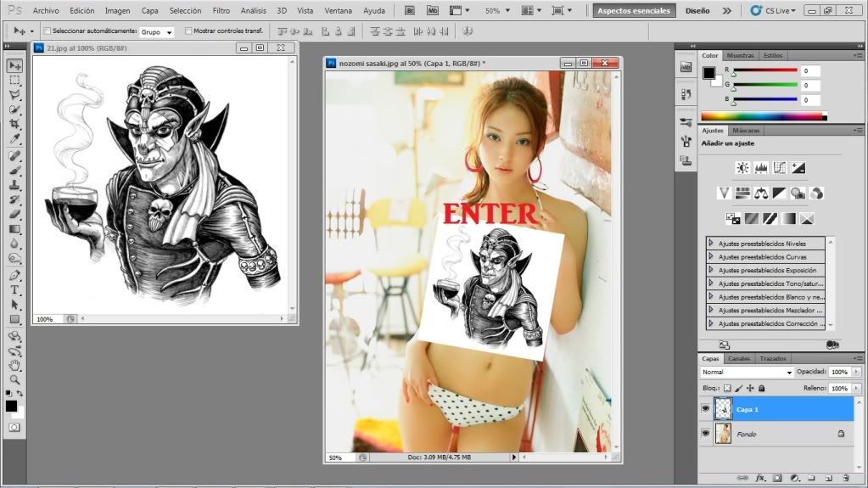Open layer styles fx menu
Image resolution: width=868 pixels, height=488 pixels.
tap(760, 478)
